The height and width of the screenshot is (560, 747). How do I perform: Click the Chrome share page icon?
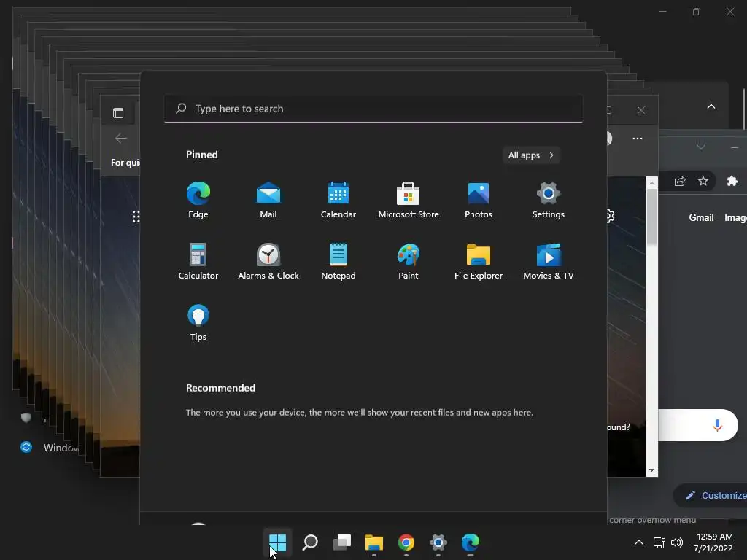coord(680,182)
